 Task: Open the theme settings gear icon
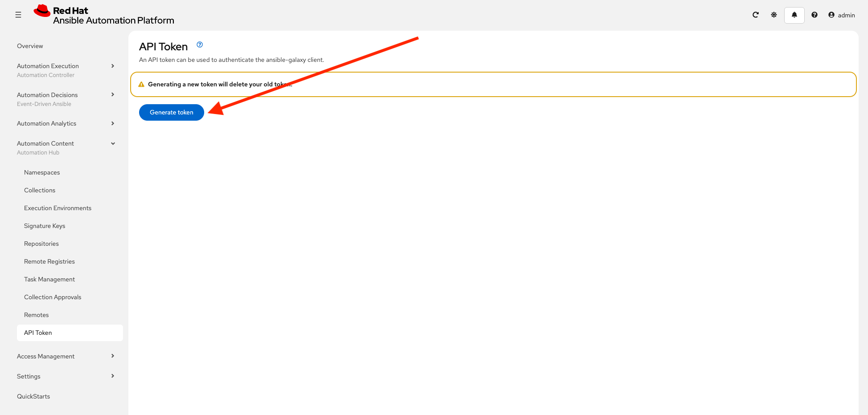(774, 15)
